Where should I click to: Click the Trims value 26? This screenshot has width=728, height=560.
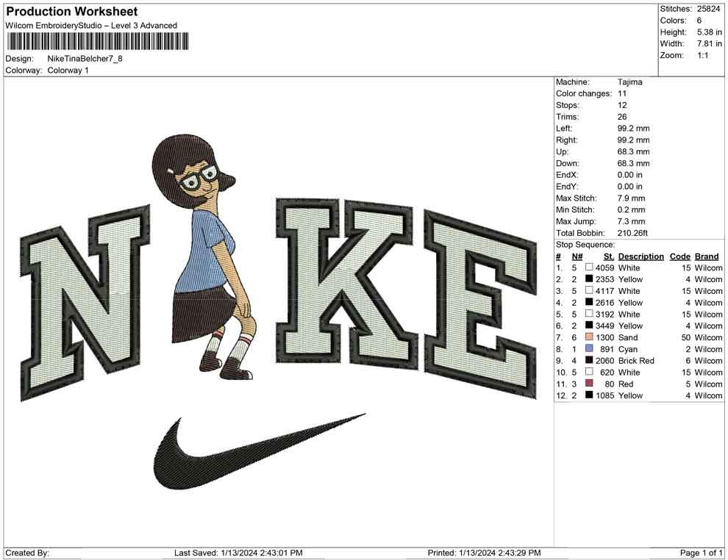622,116
